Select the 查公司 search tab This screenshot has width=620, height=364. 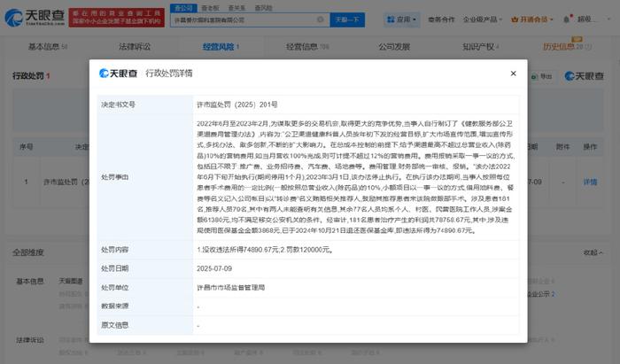183,8
